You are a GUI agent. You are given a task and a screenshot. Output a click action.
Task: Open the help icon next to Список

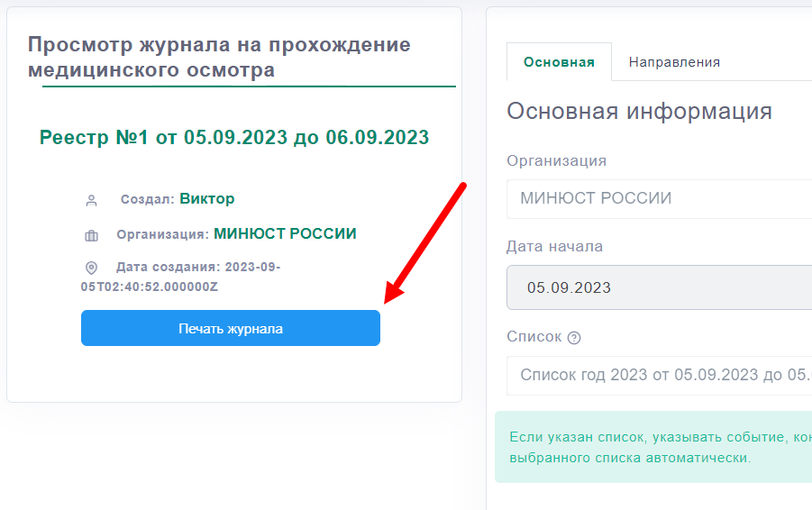click(x=574, y=338)
